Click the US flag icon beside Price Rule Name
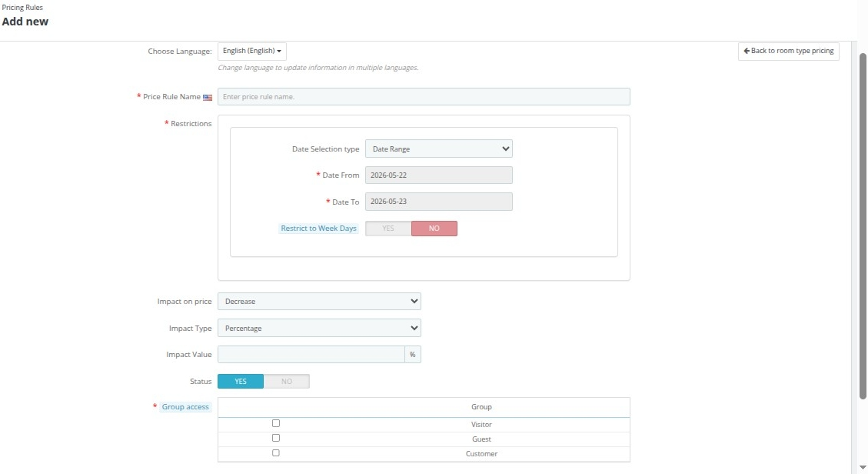 tap(208, 98)
